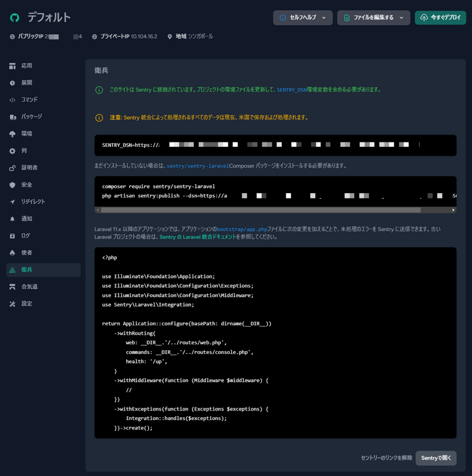Viewport: 472px width, 476px height.
Task: Expand the セルフヘルプ dropdown chevron
Action: pyautogui.click(x=324, y=18)
